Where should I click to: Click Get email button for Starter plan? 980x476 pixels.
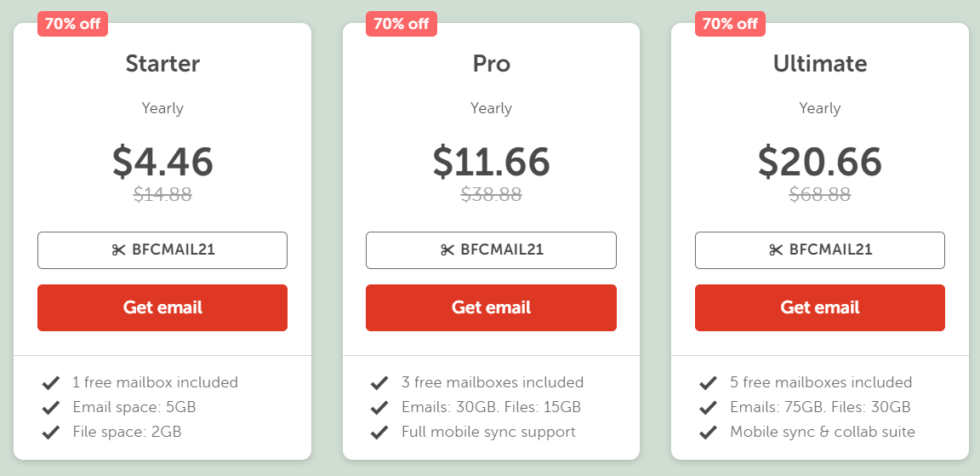162,307
